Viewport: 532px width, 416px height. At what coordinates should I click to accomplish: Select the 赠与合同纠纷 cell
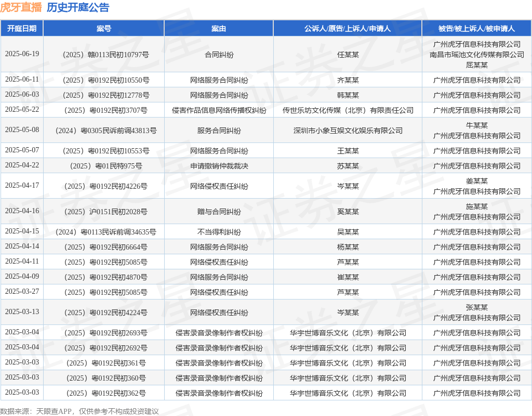click(x=219, y=212)
